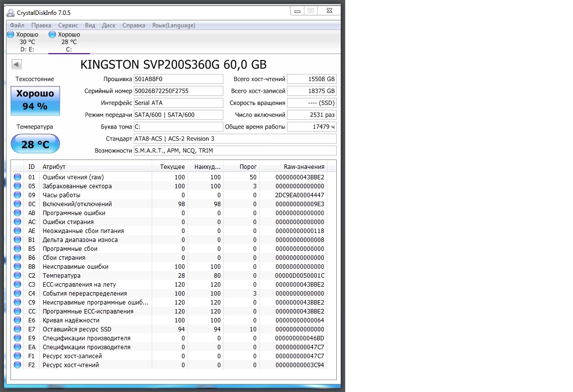Click the Наихуд... column header
This screenshot has height=392, width=573.
(206, 167)
